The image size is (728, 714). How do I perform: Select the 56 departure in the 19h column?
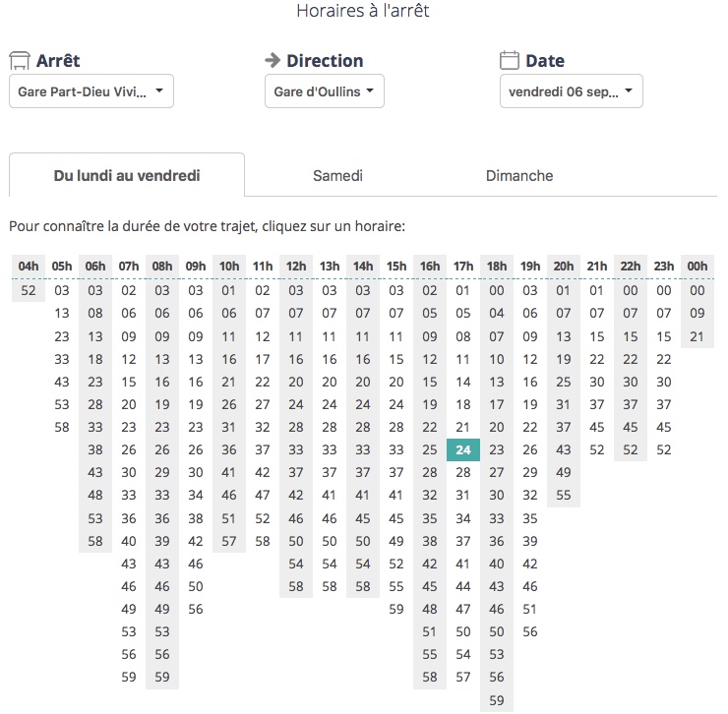point(530,631)
